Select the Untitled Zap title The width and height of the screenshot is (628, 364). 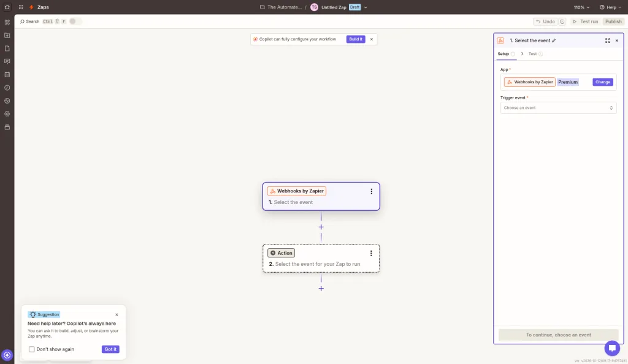[x=334, y=7]
